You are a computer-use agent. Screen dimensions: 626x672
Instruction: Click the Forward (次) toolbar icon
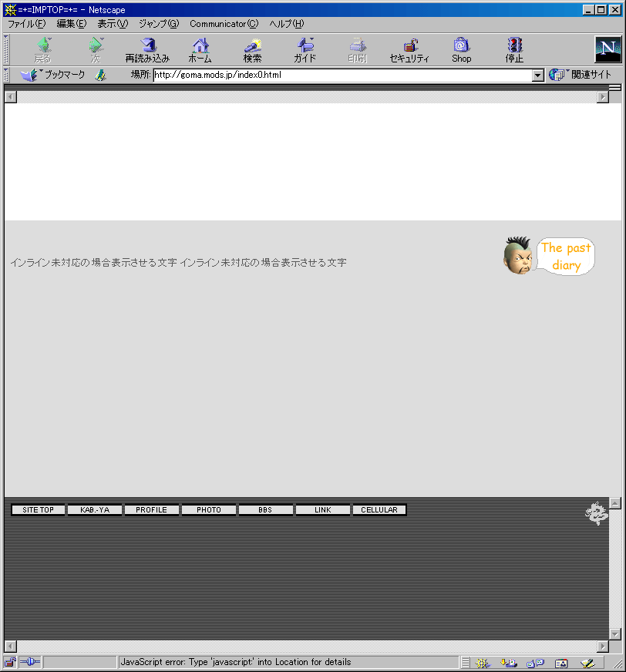point(96,50)
